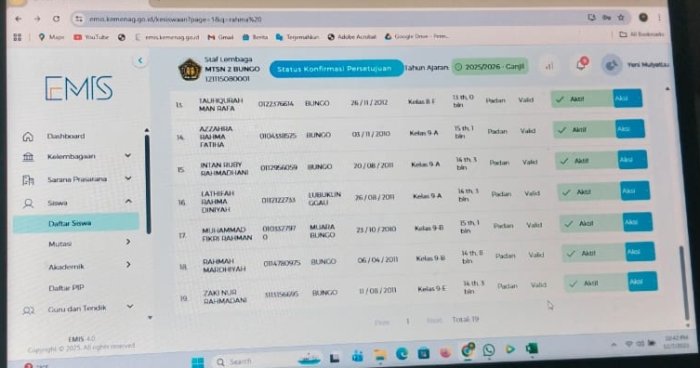Click the Guru dan Tendik people icon
This screenshot has height=368, width=700.
point(29,310)
